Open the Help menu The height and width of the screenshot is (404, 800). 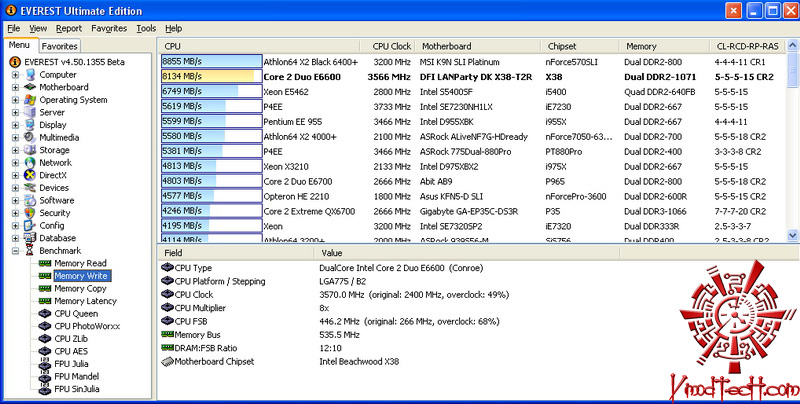coord(173,29)
